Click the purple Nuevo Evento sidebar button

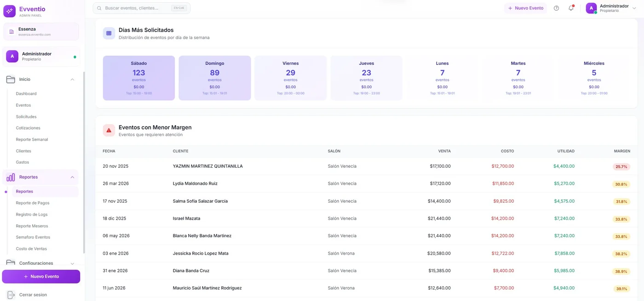[41, 277]
